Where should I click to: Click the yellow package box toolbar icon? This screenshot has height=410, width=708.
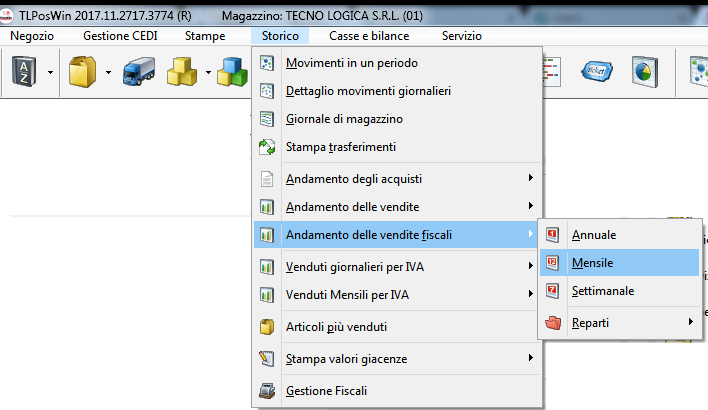(81, 71)
